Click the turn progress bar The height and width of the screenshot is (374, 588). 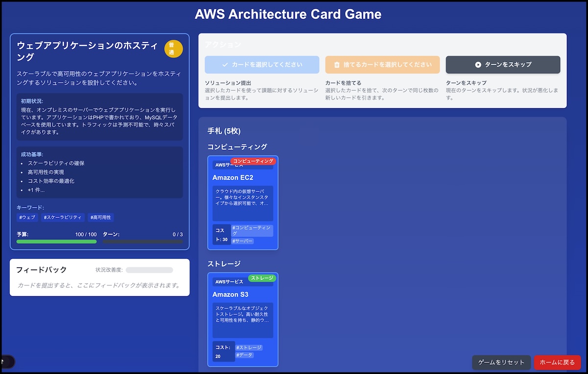143,241
